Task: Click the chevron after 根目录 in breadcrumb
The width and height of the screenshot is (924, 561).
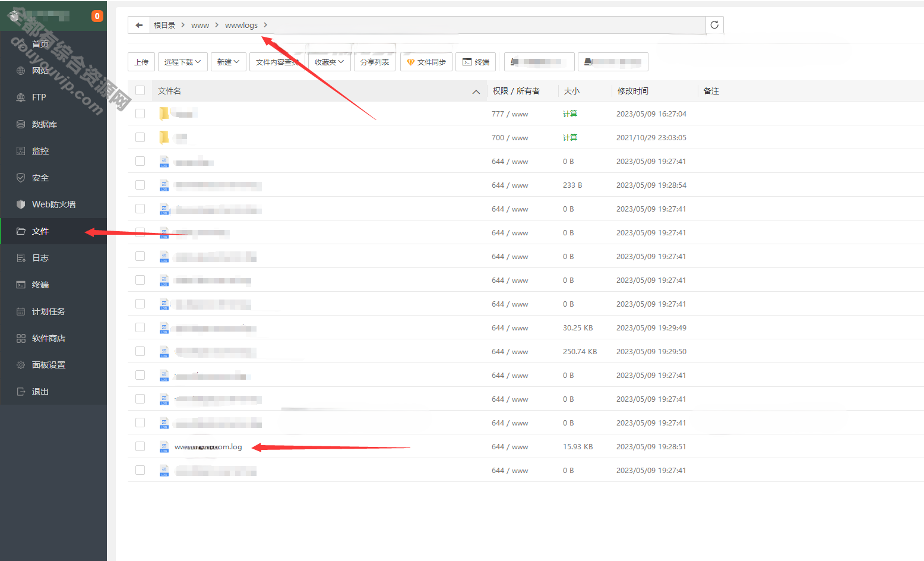Action: click(x=183, y=25)
